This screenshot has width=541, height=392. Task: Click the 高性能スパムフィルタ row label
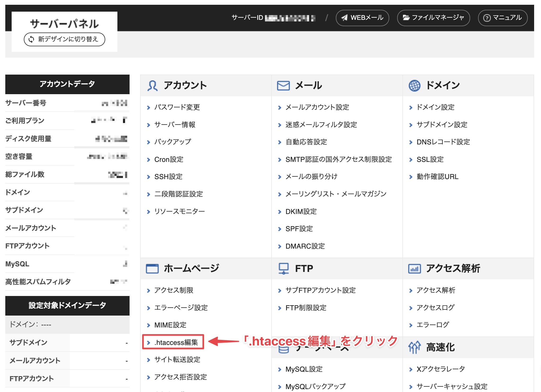38,282
